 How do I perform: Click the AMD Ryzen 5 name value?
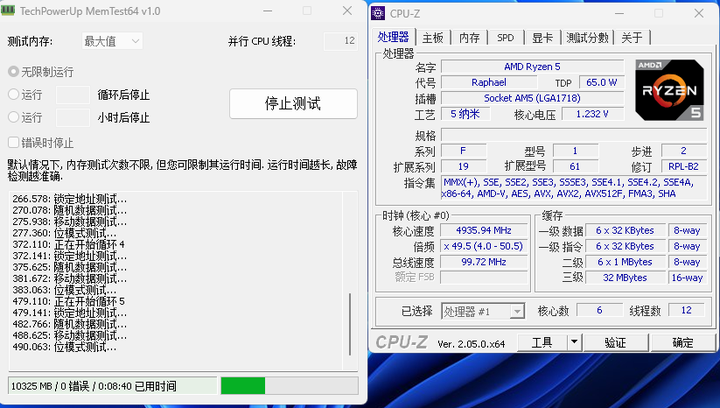532,67
